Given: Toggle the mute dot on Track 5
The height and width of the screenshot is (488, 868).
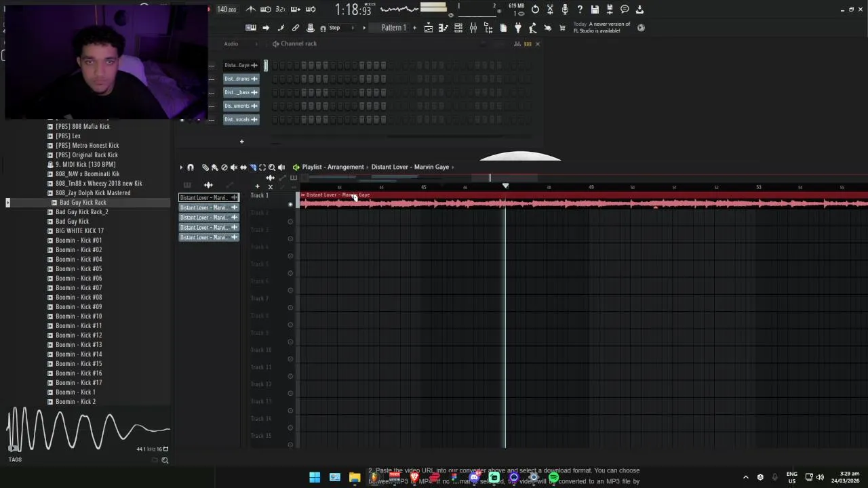Looking at the screenshot, I should click(290, 273).
